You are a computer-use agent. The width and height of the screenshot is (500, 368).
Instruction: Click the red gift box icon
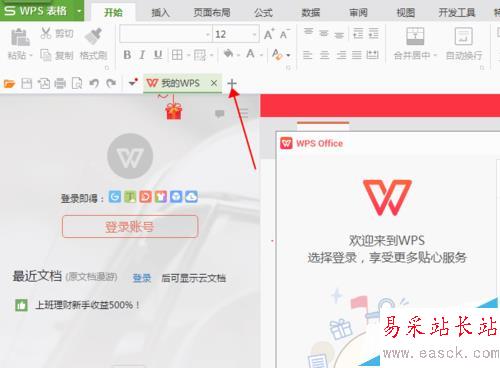coord(174,111)
